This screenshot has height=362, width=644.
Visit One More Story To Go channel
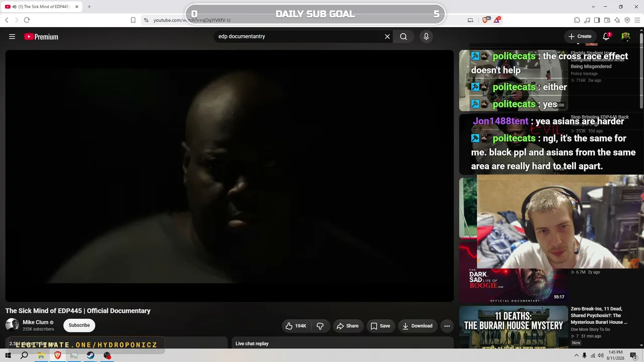tap(590, 329)
